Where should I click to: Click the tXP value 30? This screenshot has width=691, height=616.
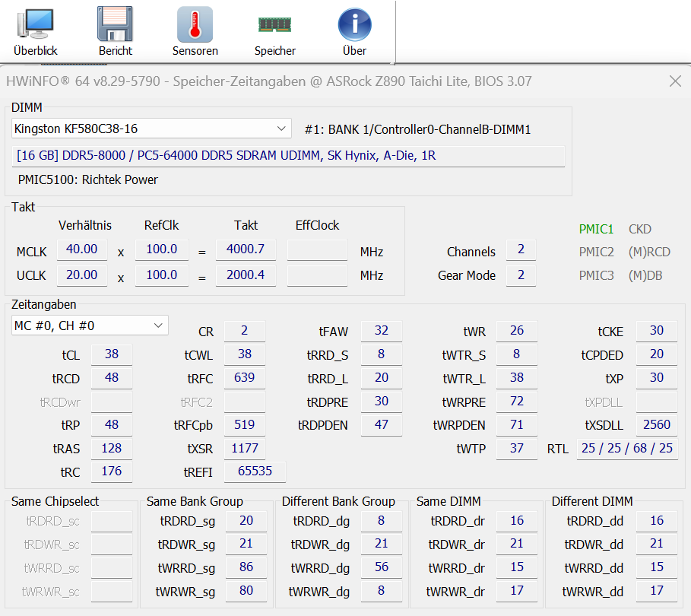click(657, 378)
